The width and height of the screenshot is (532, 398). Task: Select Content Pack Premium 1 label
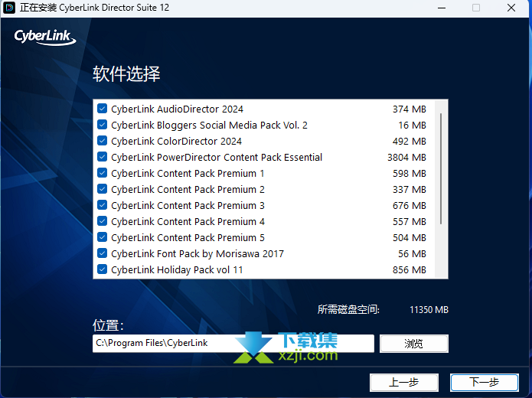[188, 174]
